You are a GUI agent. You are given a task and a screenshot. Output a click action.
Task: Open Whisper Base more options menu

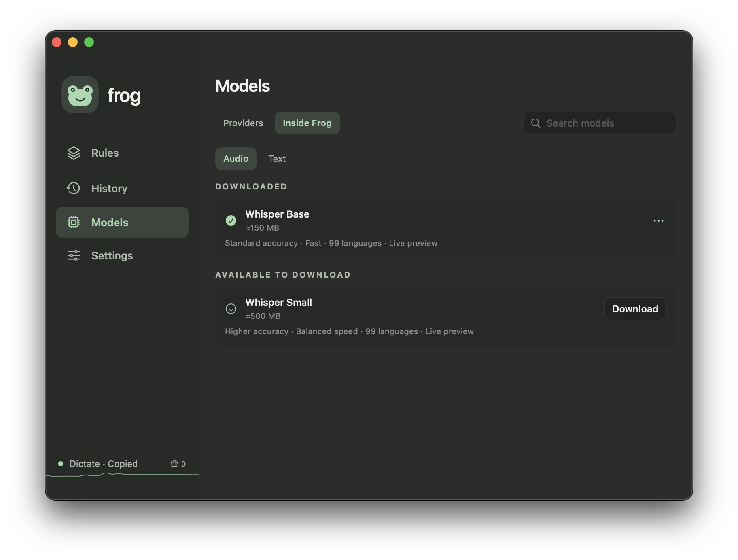(x=658, y=221)
